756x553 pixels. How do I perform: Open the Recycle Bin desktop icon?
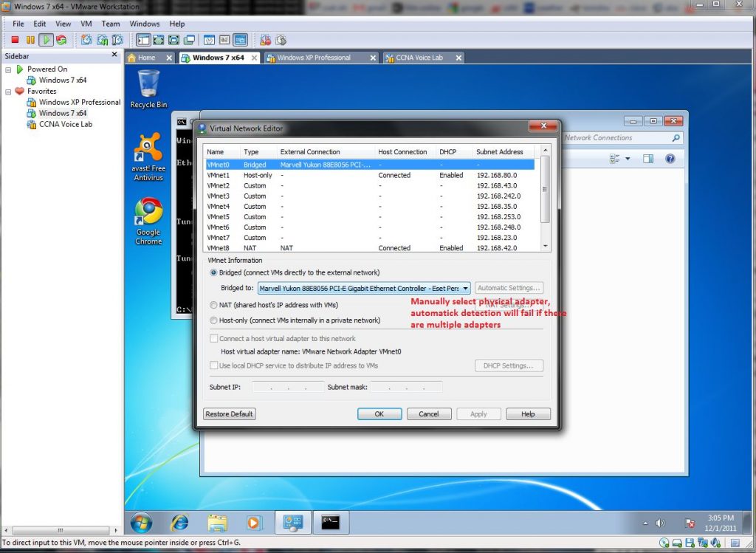[x=148, y=89]
